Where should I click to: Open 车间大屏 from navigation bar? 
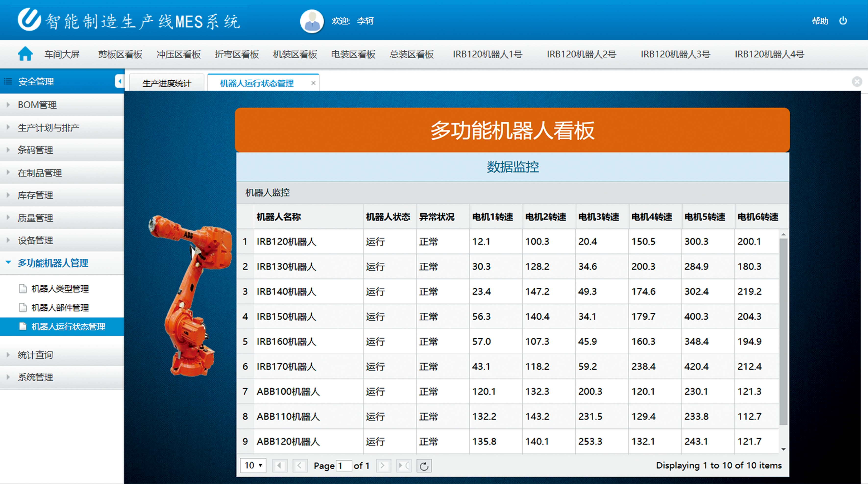point(62,54)
